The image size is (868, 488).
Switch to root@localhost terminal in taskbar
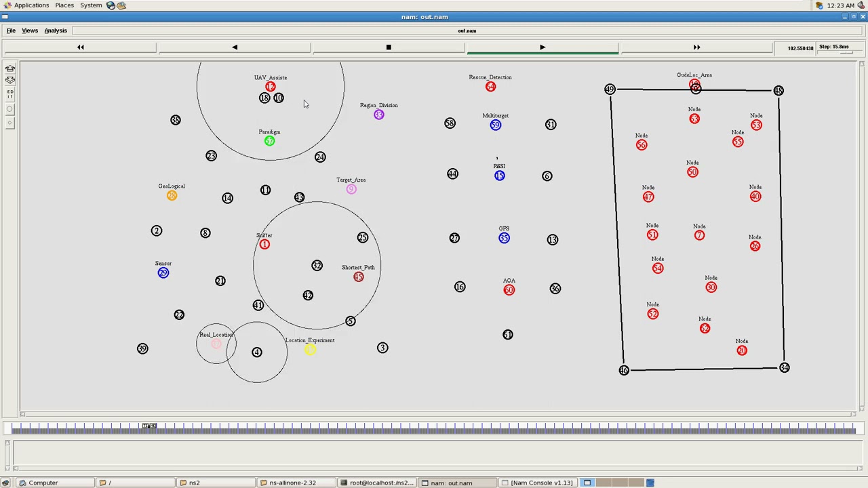click(376, 483)
